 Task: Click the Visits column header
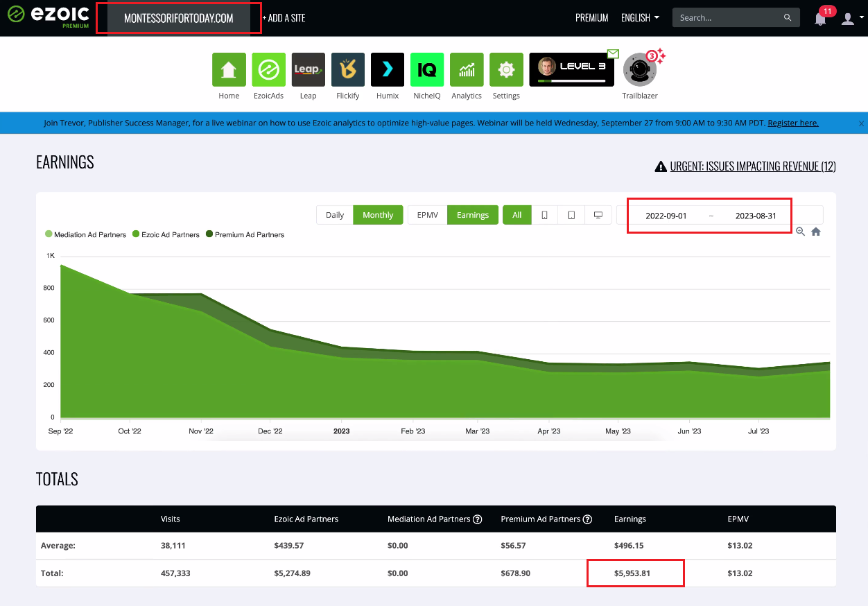point(171,519)
